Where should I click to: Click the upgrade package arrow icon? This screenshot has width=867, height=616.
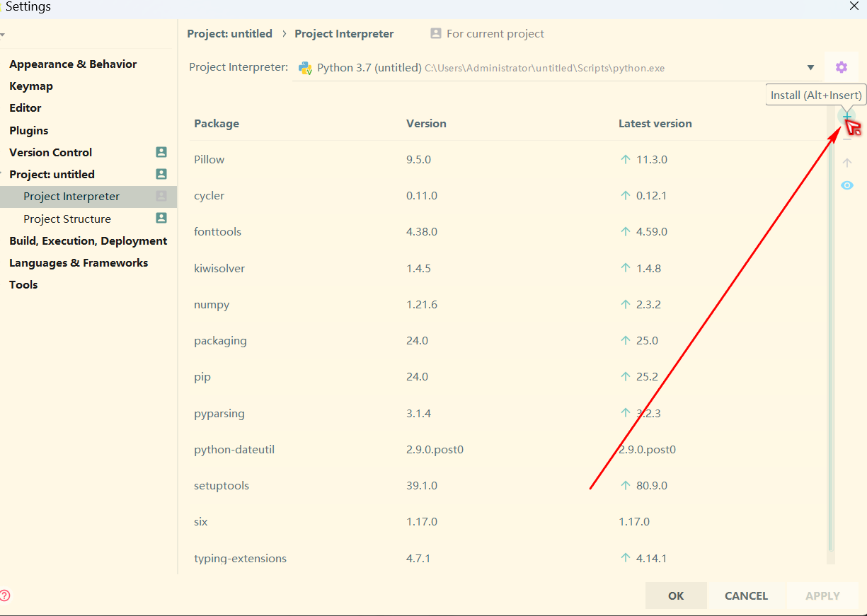847,163
